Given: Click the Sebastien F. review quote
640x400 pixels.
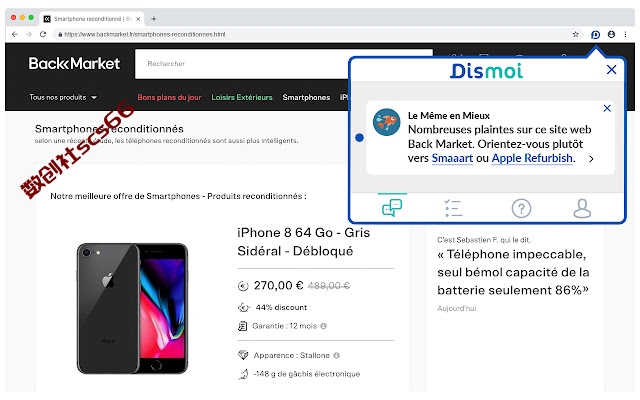Looking at the screenshot, I should click(x=513, y=272).
